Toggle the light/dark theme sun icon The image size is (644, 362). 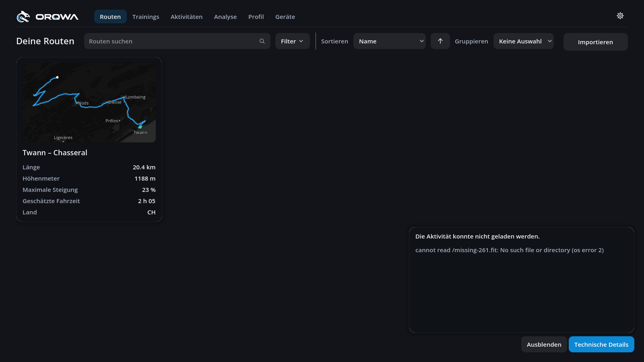click(x=620, y=16)
